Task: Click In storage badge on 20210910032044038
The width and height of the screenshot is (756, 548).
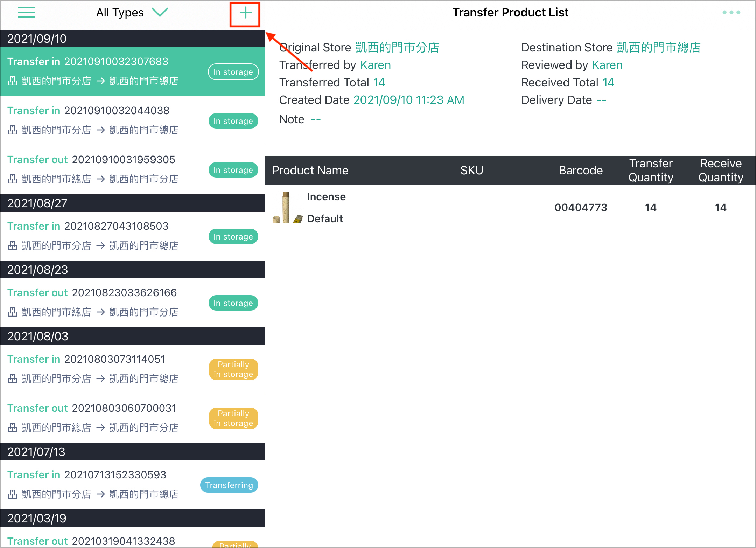Action: click(233, 121)
